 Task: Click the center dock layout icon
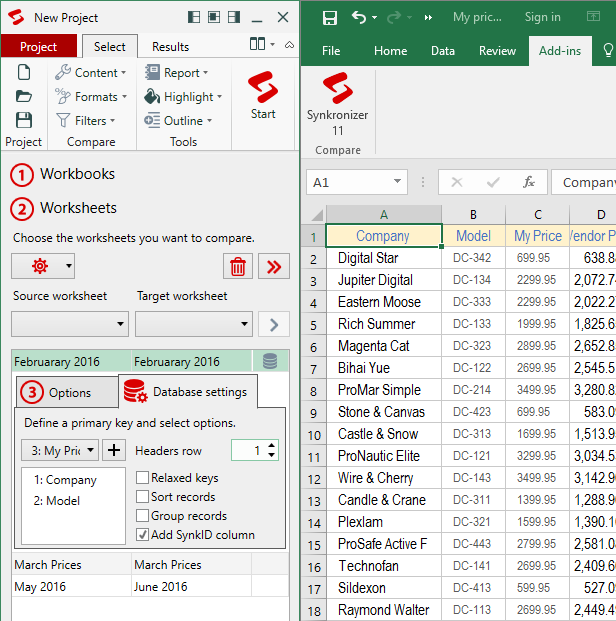point(214,17)
